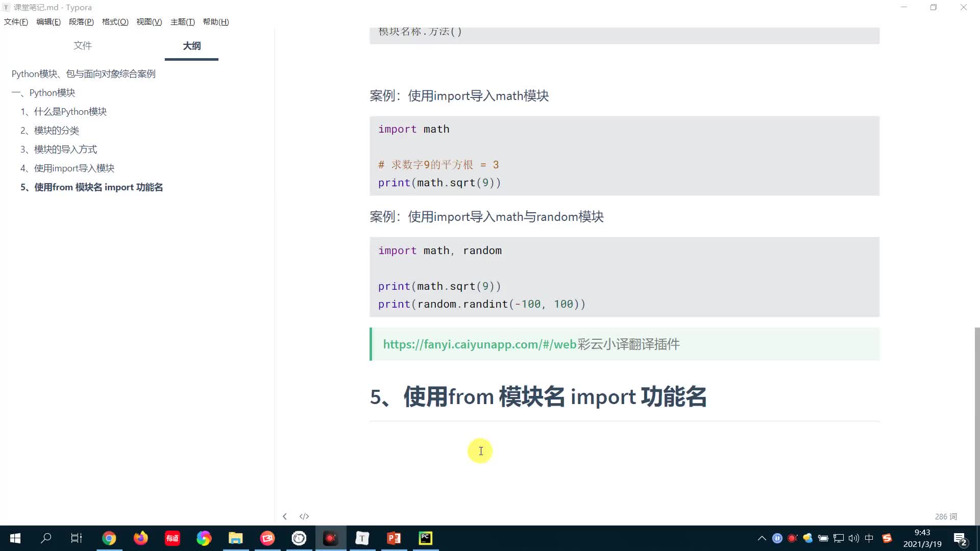Launch Google Chrome from taskbar
980x551 pixels.
109,538
